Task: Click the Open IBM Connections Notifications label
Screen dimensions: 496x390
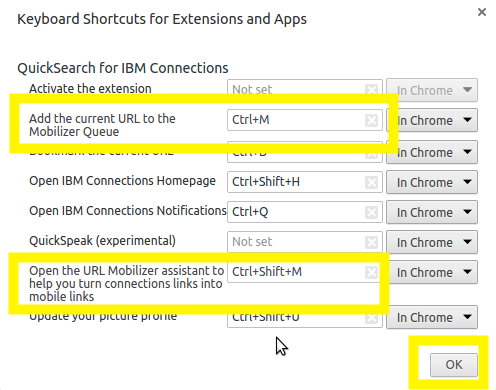Action: tap(128, 211)
